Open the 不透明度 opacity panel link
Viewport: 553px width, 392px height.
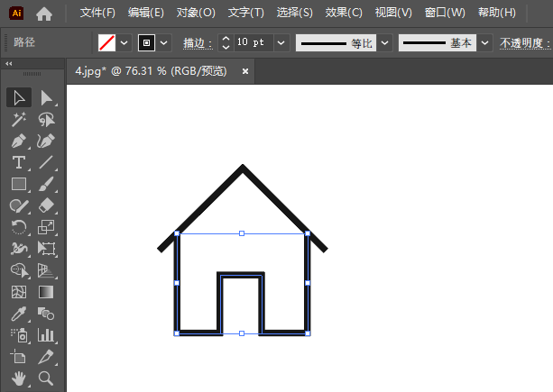[x=525, y=43]
